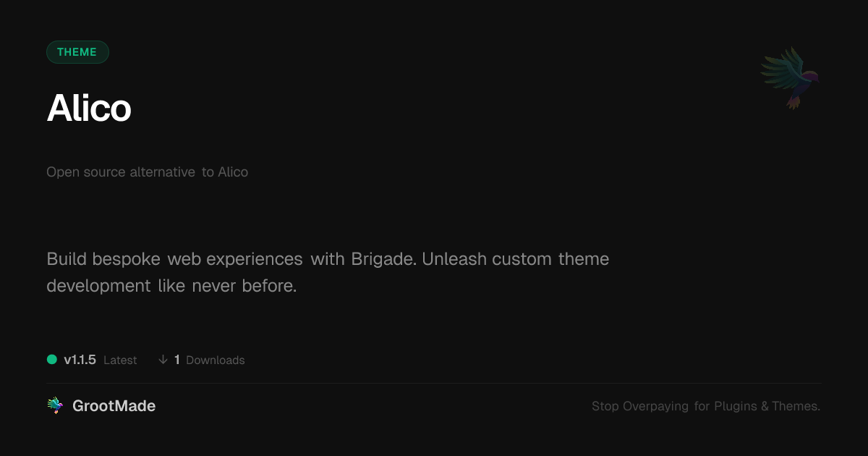Image resolution: width=868 pixels, height=456 pixels.
Task: Click the download arrow icon
Action: coord(163,360)
